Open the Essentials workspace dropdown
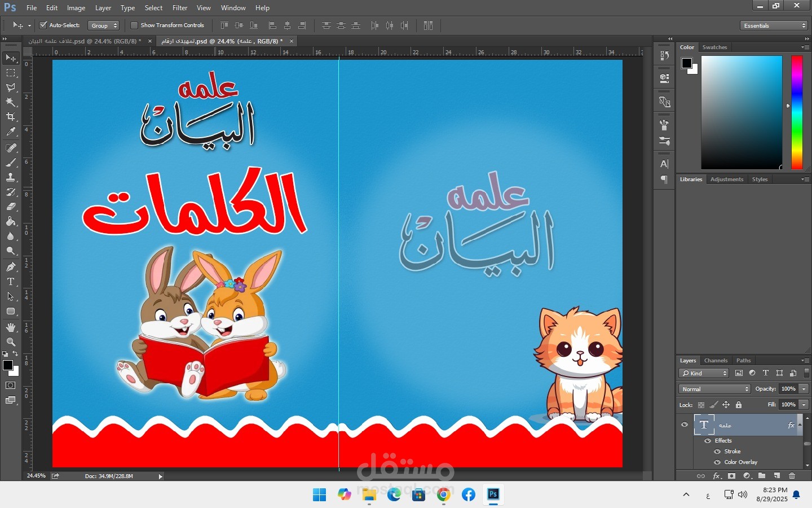This screenshot has width=812, height=508. click(774, 25)
